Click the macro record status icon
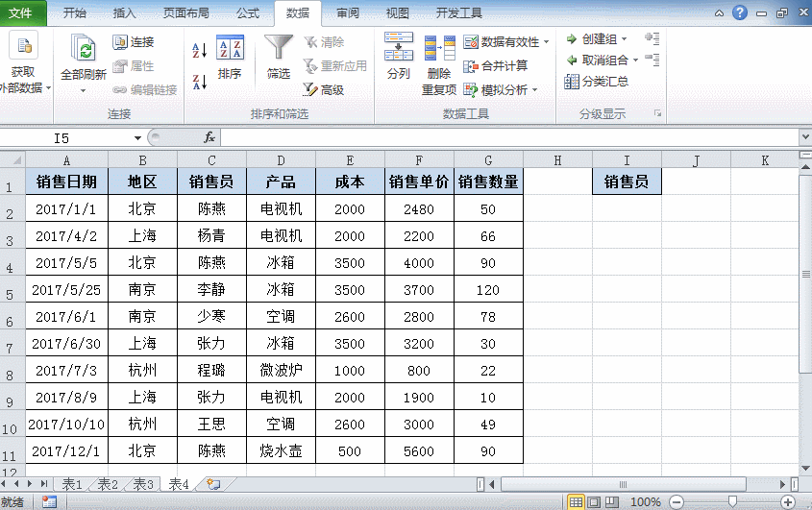Screen dimensions: 812x510 49,501
